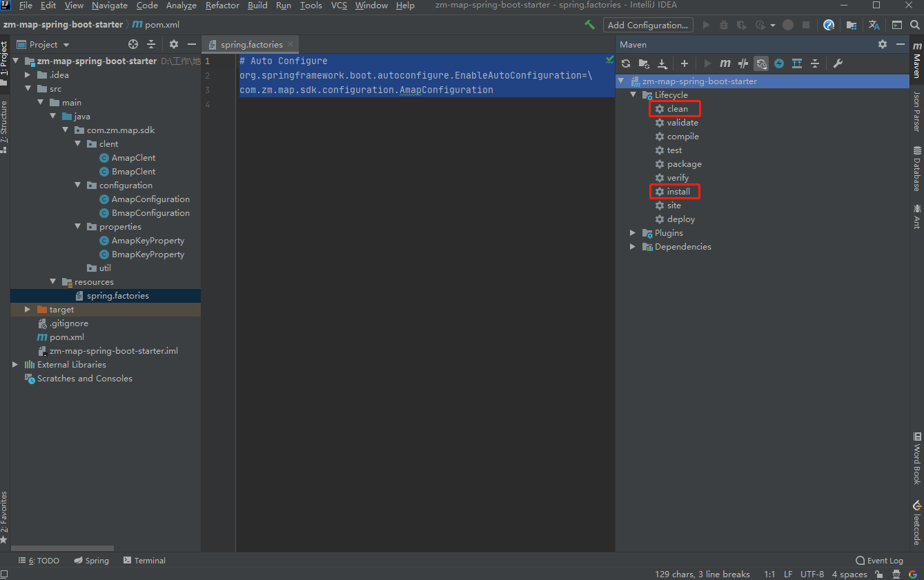Open the Analyze menu
The width and height of the screenshot is (924, 580).
[181, 6]
